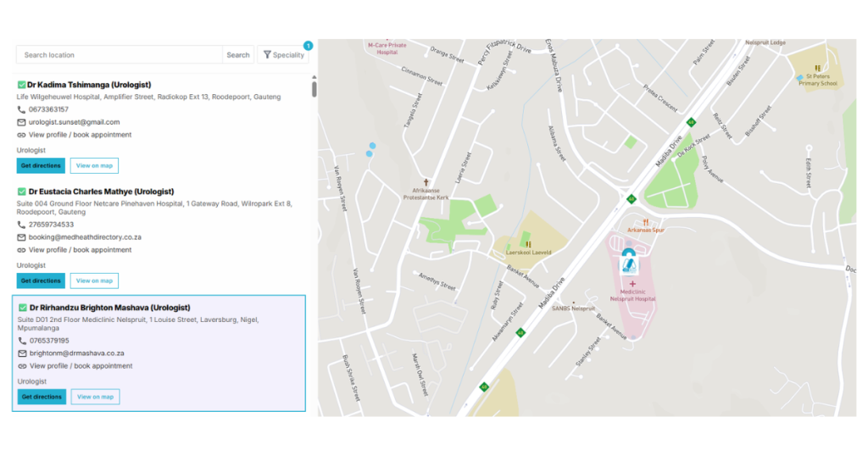The height and width of the screenshot is (456, 868).
Task: Click the Speciality filter count badge
Action: [x=308, y=45]
